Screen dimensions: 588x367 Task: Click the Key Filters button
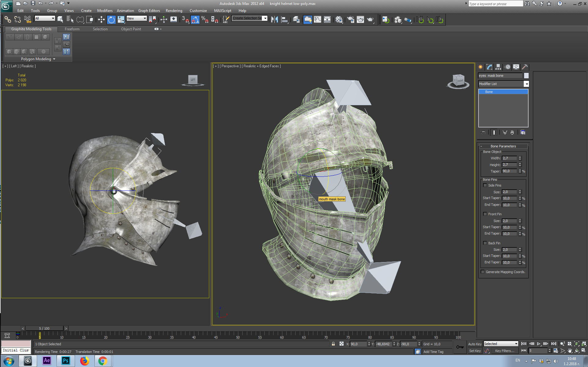click(x=504, y=351)
